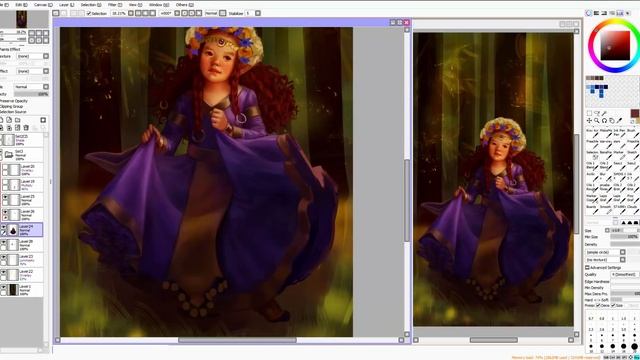Open the Layer menu

[66, 4]
